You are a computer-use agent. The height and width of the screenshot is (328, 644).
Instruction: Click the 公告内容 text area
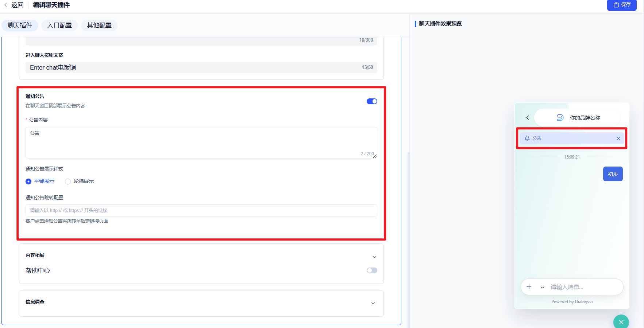click(201, 142)
